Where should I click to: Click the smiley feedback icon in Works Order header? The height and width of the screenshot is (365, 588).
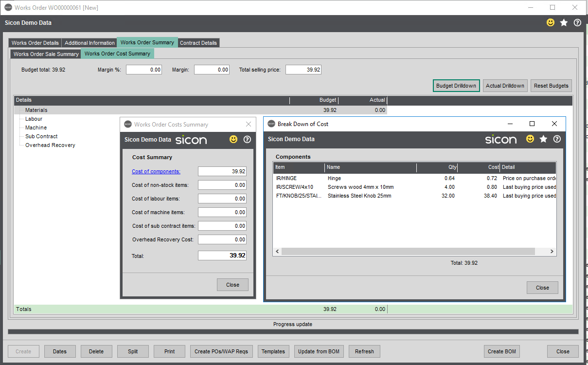(x=551, y=22)
